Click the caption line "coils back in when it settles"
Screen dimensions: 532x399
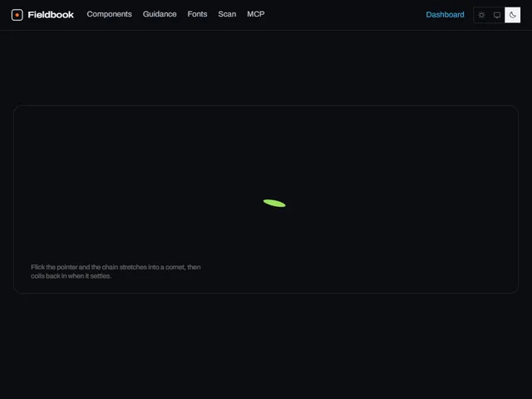[x=71, y=276]
